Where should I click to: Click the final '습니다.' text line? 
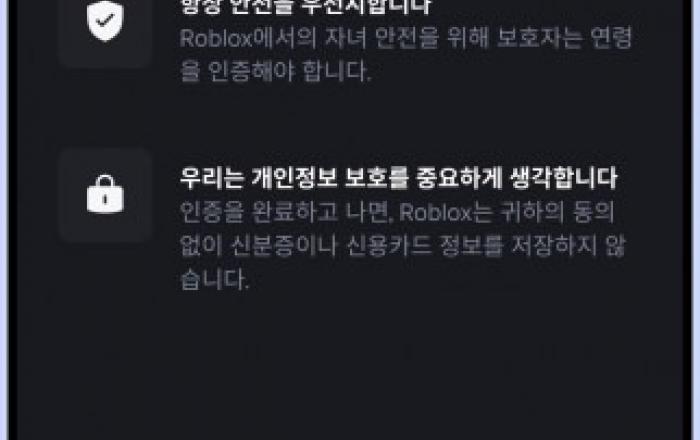(214, 280)
